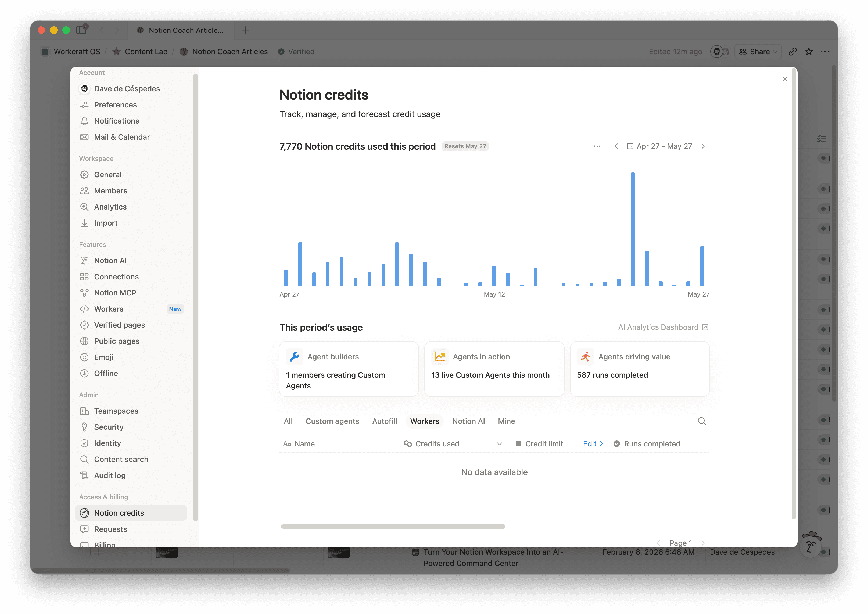868x614 pixels.
Task: Open Emoji settings
Action: pyautogui.click(x=131, y=357)
